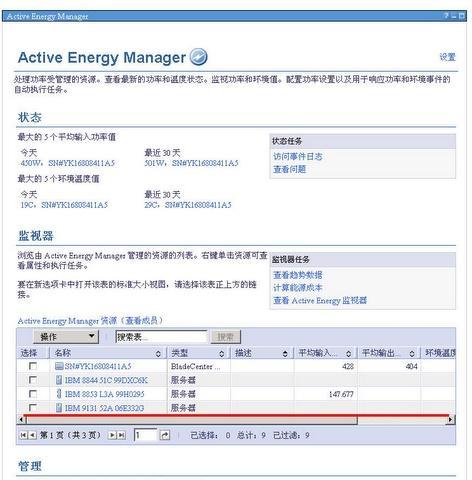Open the 501W last 30 days link
The height and width of the screenshot is (480, 472).
(x=191, y=163)
